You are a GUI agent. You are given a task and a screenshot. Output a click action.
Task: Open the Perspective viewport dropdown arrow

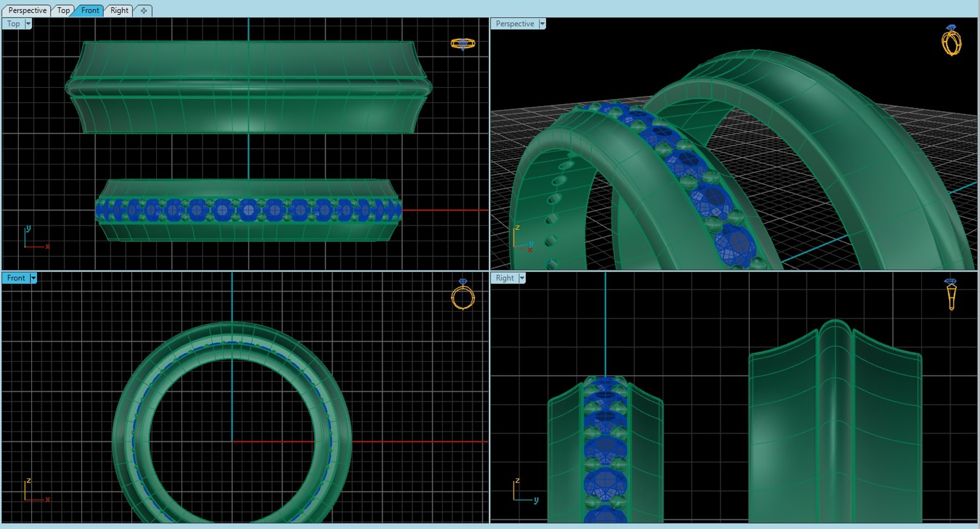(x=542, y=23)
